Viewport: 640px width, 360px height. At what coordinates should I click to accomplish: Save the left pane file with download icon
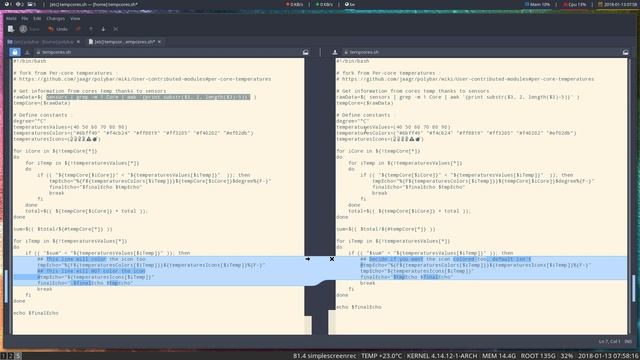tap(27, 52)
